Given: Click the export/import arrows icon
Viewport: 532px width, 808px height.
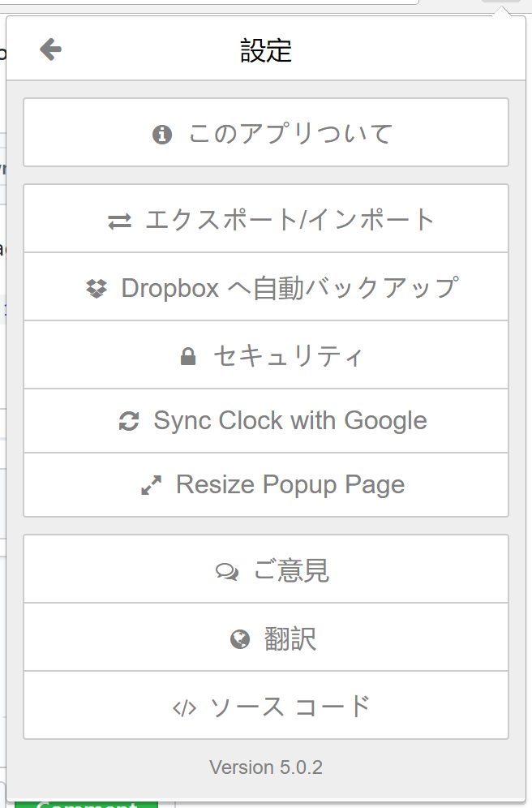Looking at the screenshot, I should (119, 221).
